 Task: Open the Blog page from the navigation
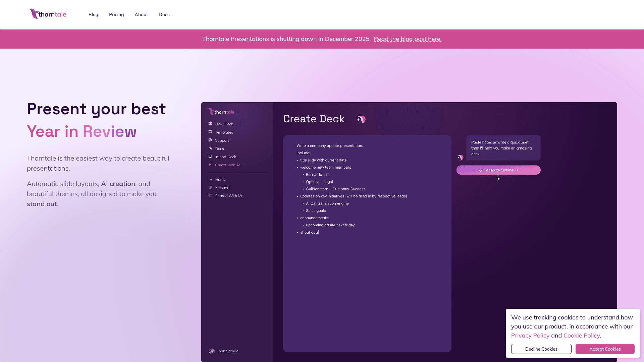93,14
